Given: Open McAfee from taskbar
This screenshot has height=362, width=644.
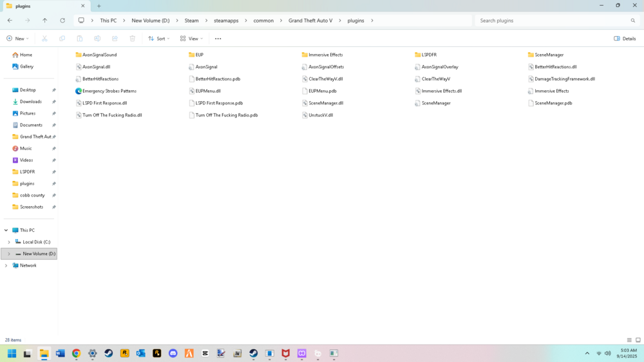Looking at the screenshot, I should [285, 354].
